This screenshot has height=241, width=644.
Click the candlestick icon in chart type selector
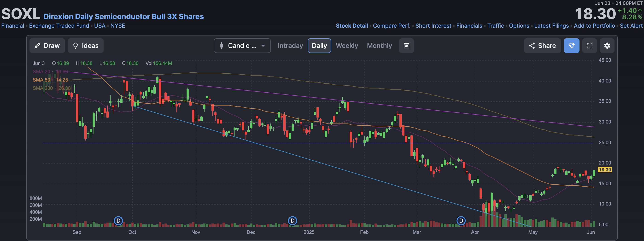(221, 46)
